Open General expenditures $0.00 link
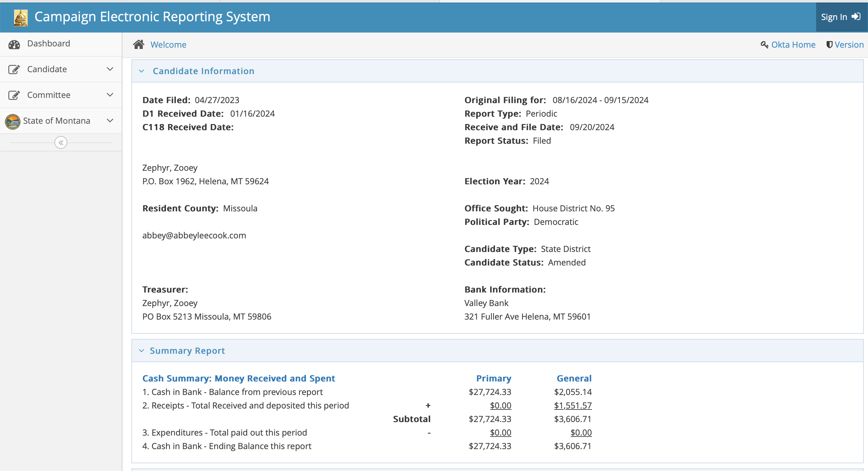868x471 pixels. click(581, 433)
